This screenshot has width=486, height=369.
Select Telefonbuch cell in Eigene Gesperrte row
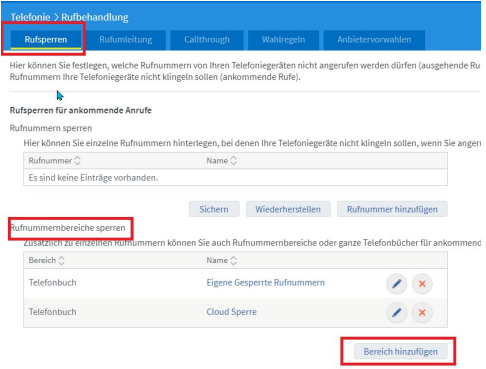coord(52,283)
